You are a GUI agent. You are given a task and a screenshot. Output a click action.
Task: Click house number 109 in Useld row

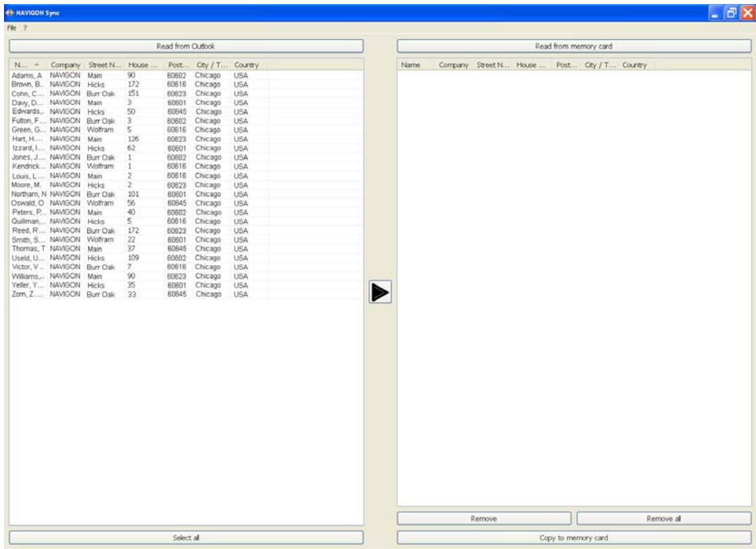[133, 258]
